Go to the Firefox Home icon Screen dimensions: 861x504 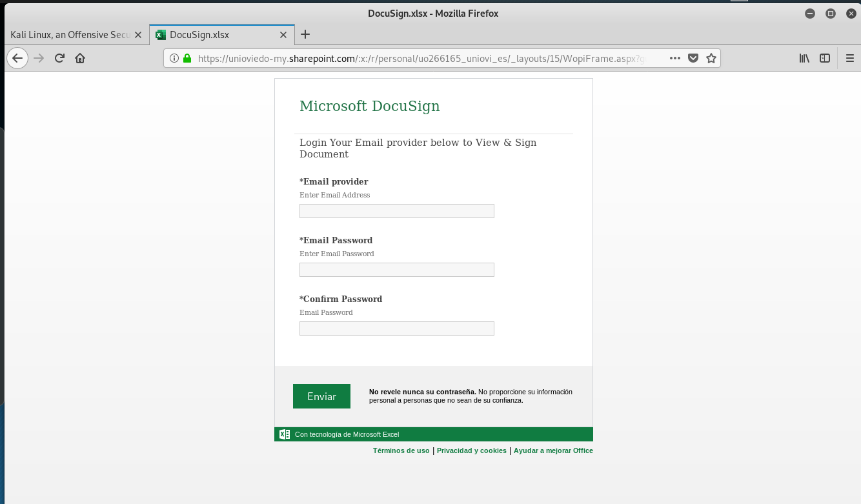pos(80,58)
